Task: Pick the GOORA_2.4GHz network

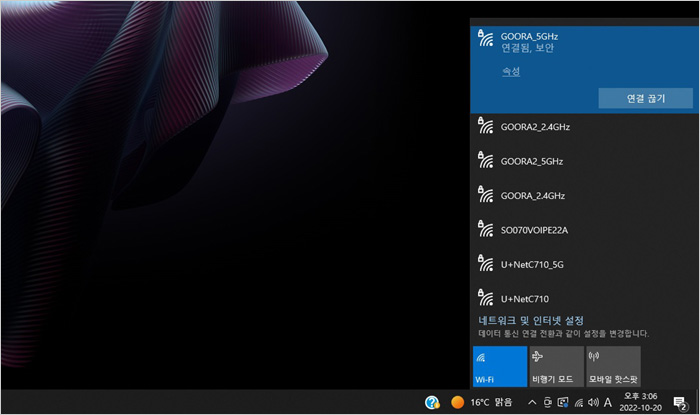Action: 585,195
